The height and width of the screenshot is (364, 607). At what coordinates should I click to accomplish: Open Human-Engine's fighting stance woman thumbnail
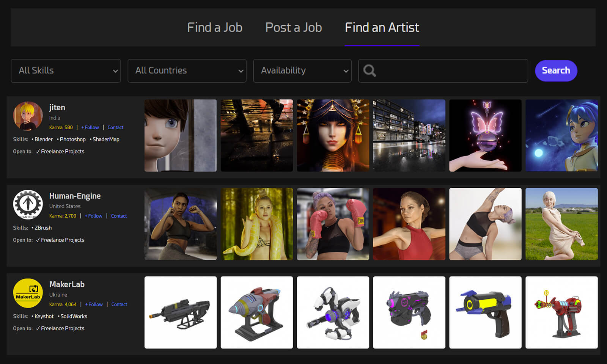point(181,224)
